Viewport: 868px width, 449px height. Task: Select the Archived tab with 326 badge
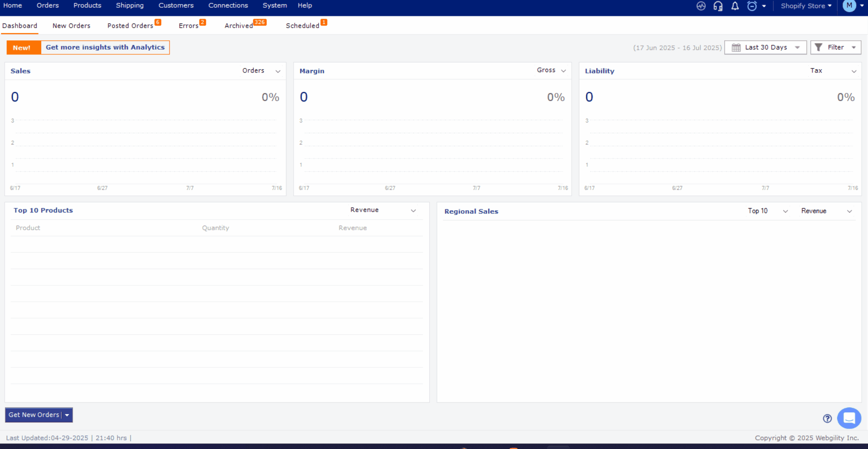click(x=238, y=25)
